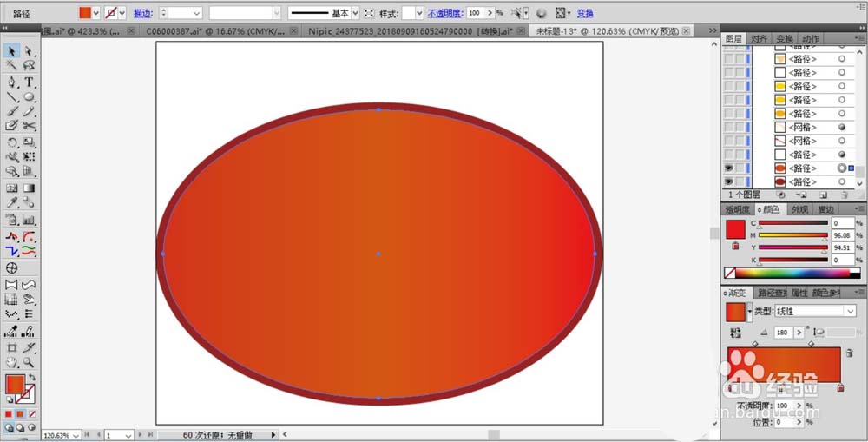Click the gradient angle input field

pos(783,333)
